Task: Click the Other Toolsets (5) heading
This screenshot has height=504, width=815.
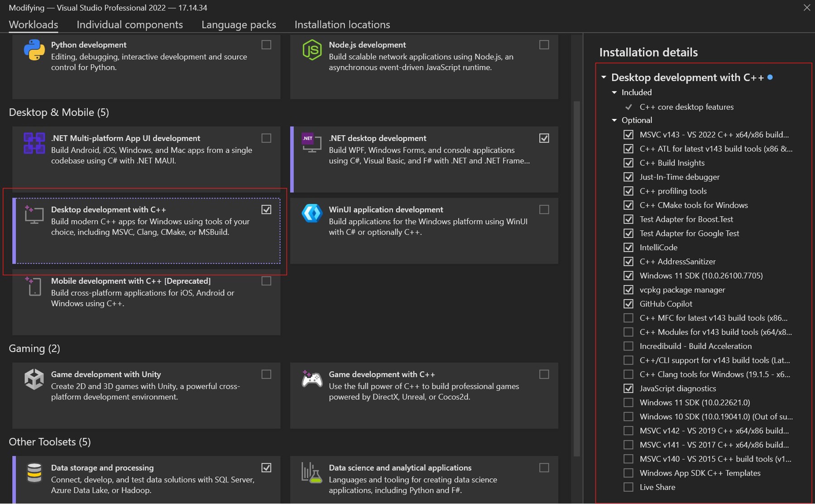Action: point(50,442)
